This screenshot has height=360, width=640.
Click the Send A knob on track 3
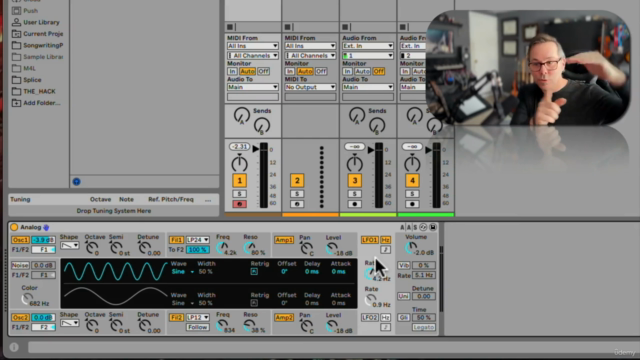tap(357, 116)
